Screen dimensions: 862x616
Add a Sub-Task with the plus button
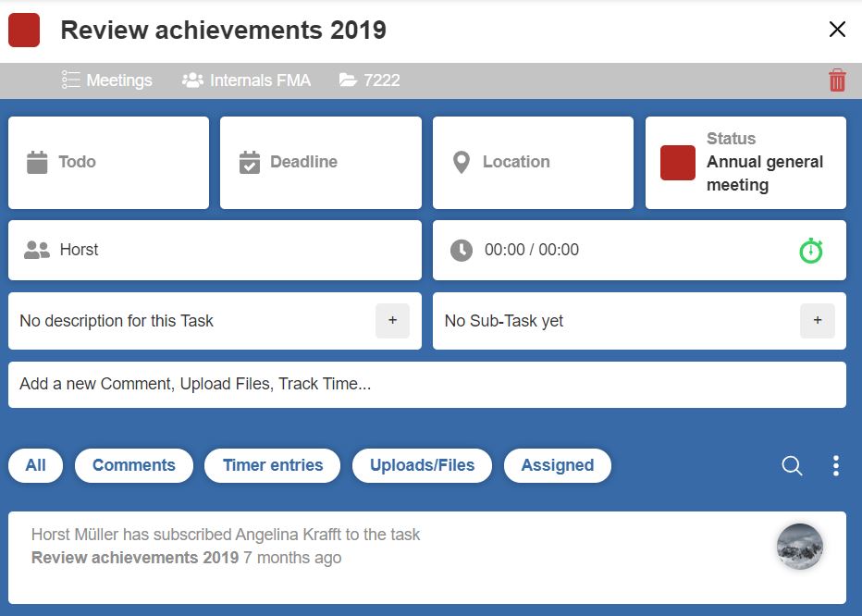tap(818, 321)
